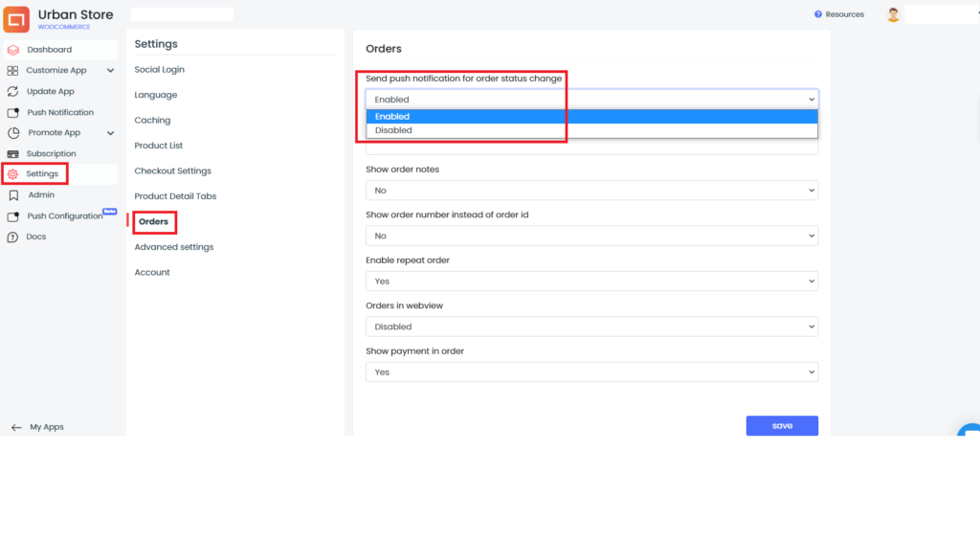Screen dimensions: 980x541
Task: Open the Resources help link
Action: click(838, 14)
